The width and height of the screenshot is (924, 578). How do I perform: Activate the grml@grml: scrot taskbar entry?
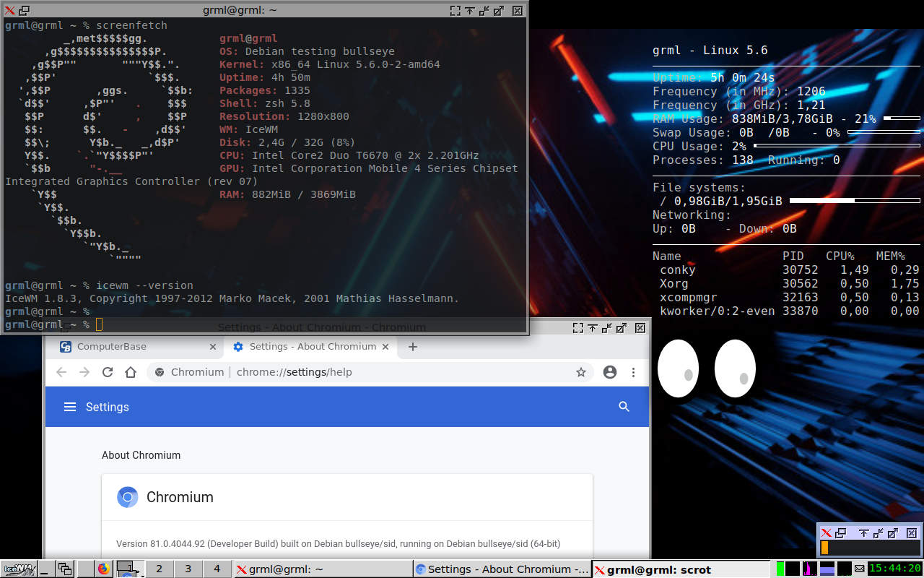(x=680, y=569)
